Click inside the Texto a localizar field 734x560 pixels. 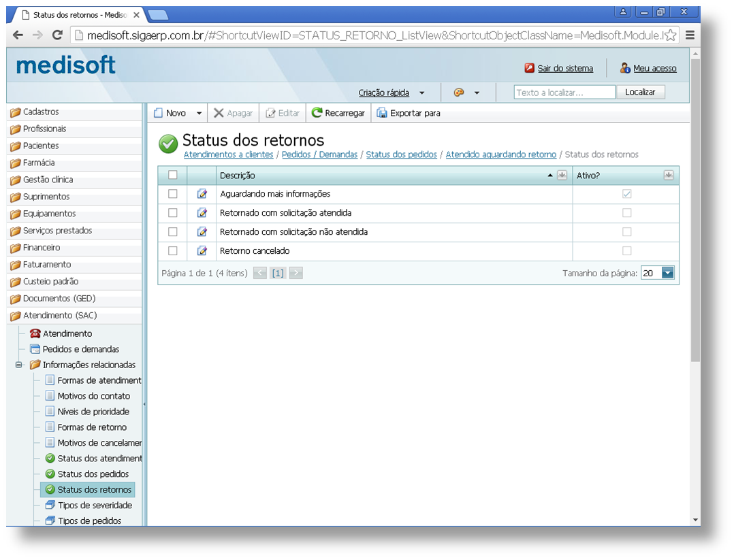point(564,91)
